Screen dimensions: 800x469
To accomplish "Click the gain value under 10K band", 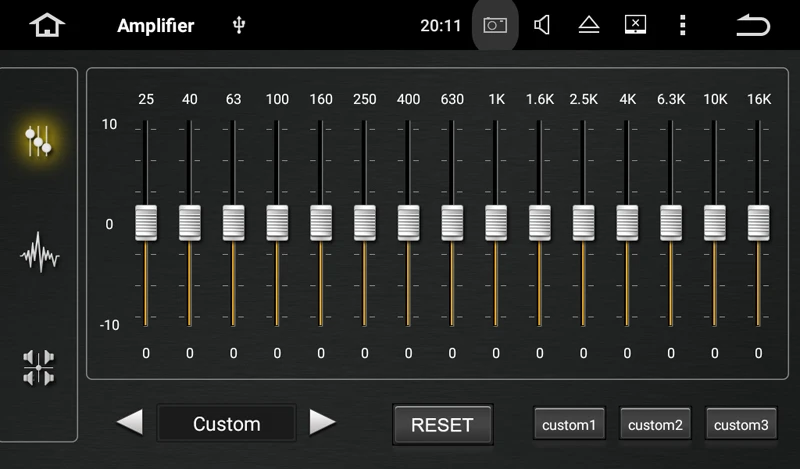I will pos(715,353).
